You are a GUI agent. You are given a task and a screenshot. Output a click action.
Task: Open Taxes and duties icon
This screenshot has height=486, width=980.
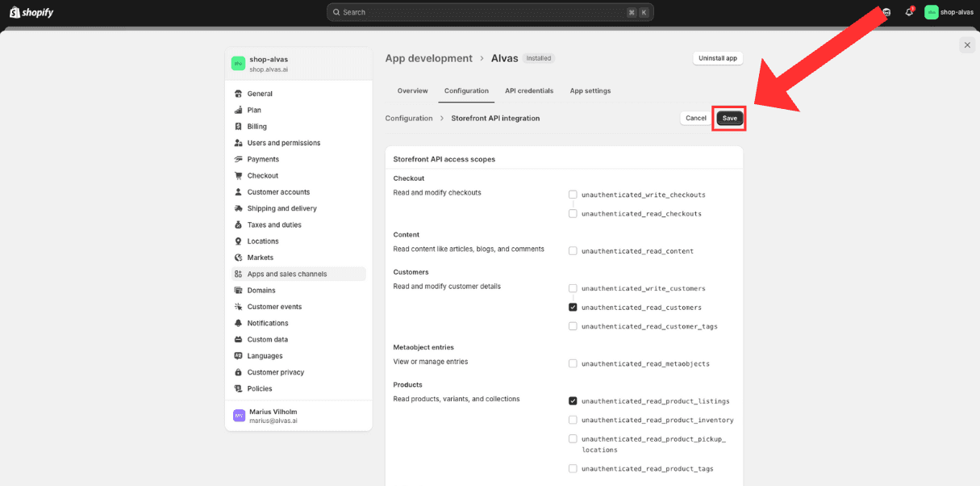tap(239, 225)
